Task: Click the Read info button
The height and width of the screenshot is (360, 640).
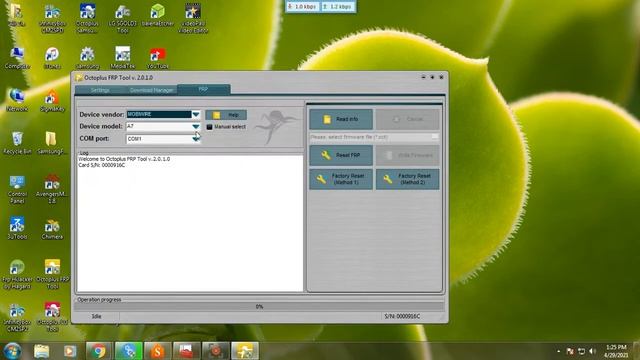Action: coord(341,119)
